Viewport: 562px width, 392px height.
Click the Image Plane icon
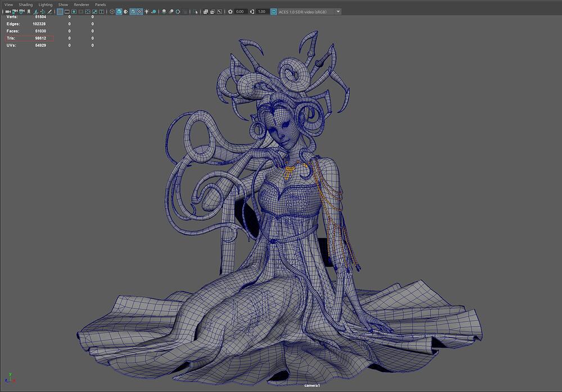[35, 11]
